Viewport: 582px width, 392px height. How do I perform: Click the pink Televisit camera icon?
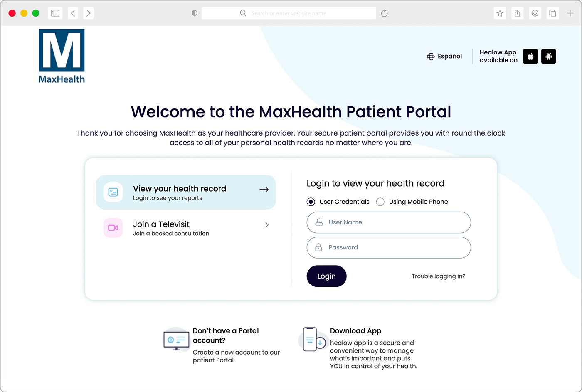coord(113,228)
